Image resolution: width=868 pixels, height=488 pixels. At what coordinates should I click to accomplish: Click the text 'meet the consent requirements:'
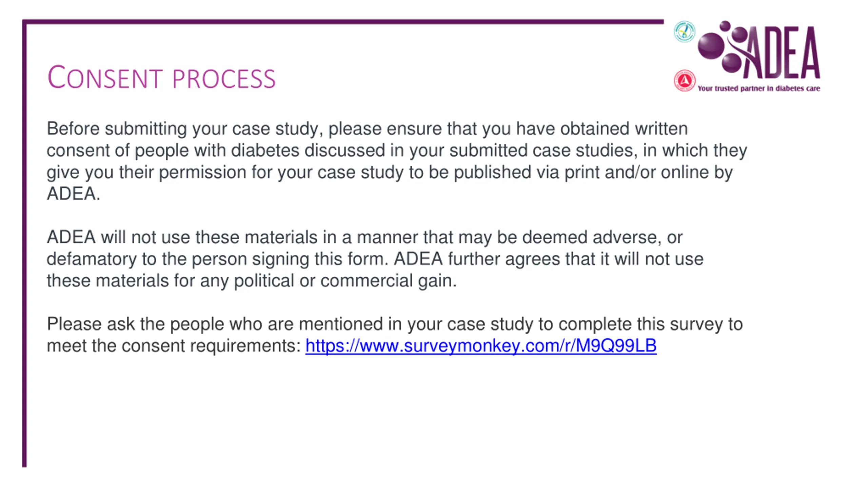coord(174,346)
